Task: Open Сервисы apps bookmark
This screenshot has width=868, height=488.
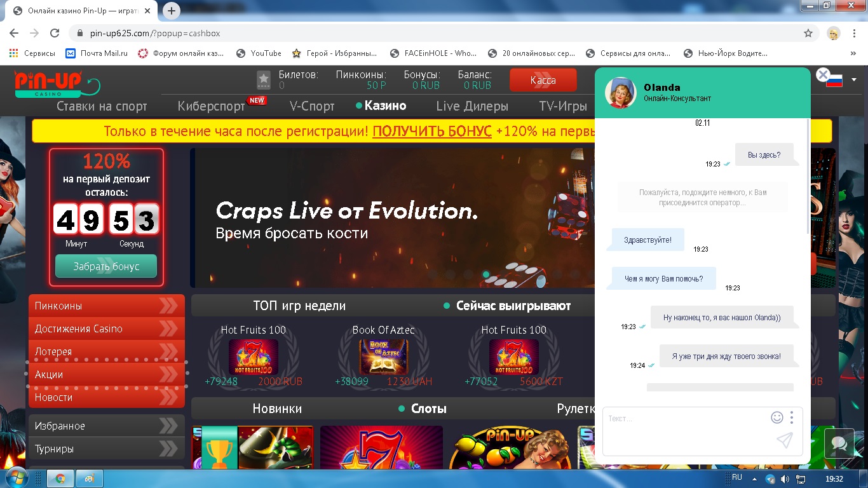Action: pos(32,53)
